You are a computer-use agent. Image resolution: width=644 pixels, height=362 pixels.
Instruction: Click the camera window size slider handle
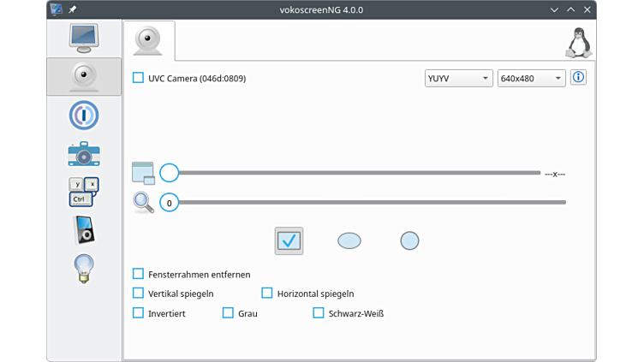pos(170,174)
